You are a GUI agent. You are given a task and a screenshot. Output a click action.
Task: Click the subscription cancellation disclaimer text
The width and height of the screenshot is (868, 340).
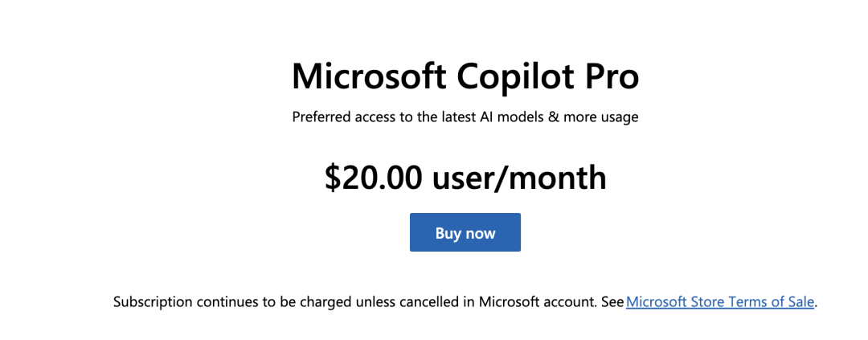click(x=465, y=302)
